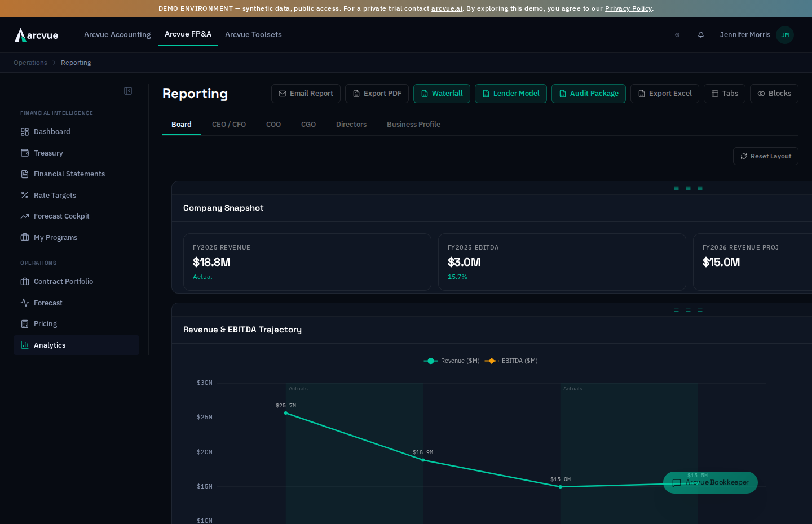Select the Board tab
Image resolution: width=812 pixels, height=524 pixels.
pos(182,125)
